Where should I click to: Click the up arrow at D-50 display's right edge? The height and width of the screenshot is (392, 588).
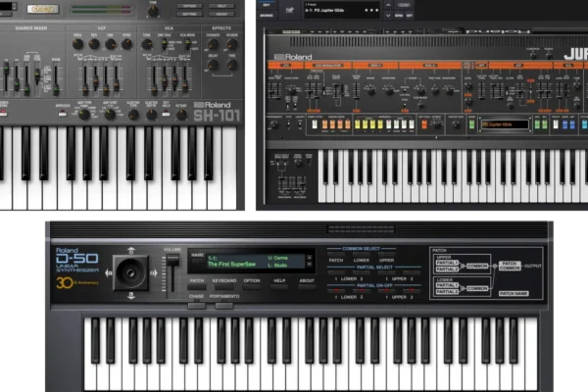pos(309,258)
